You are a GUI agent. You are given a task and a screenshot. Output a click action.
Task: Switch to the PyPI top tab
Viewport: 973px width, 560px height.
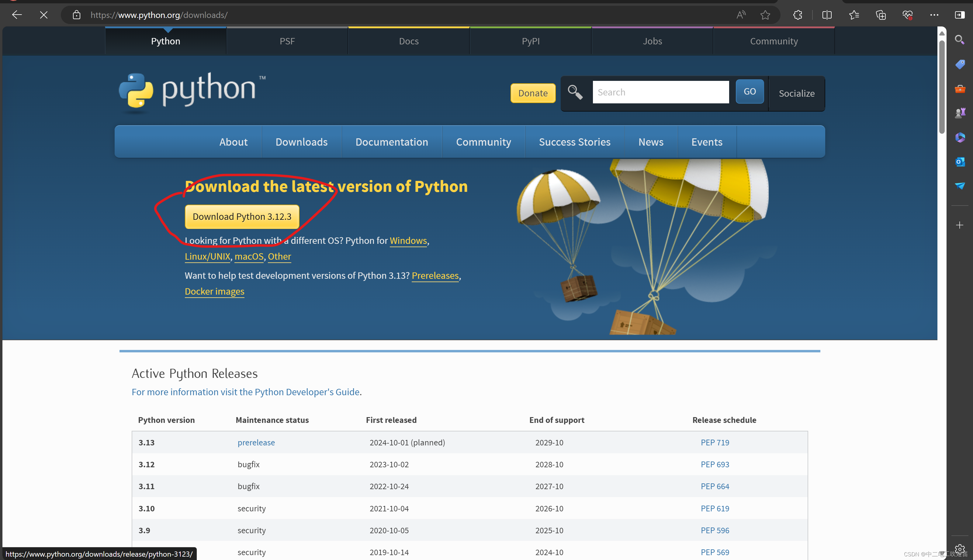pos(530,41)
